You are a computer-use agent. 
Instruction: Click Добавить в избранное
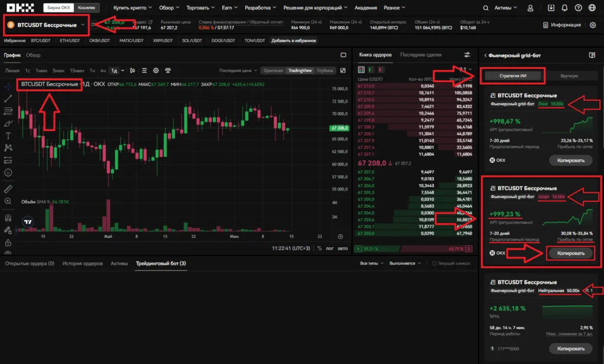pyautogui.click(x=294, y=41)
